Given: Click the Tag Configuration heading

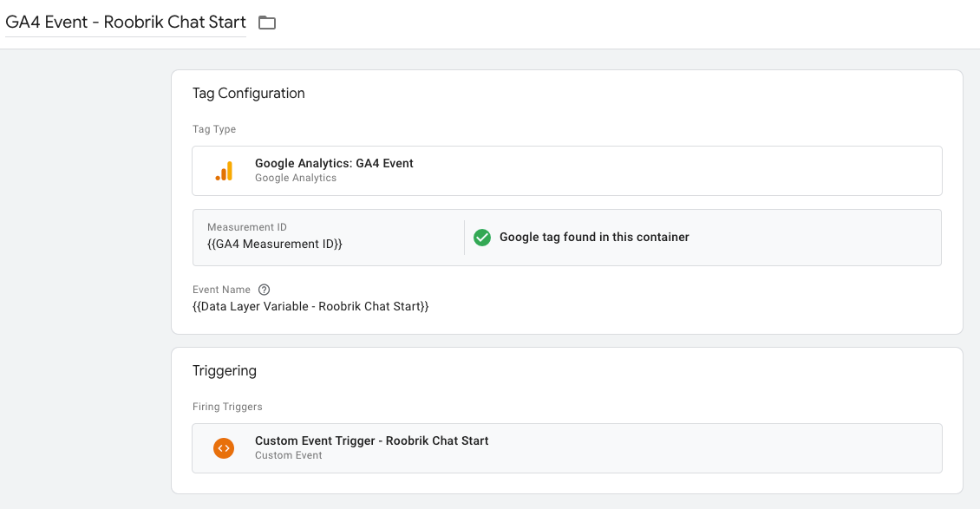Looking at the screenshot, I should click(249, 94).
